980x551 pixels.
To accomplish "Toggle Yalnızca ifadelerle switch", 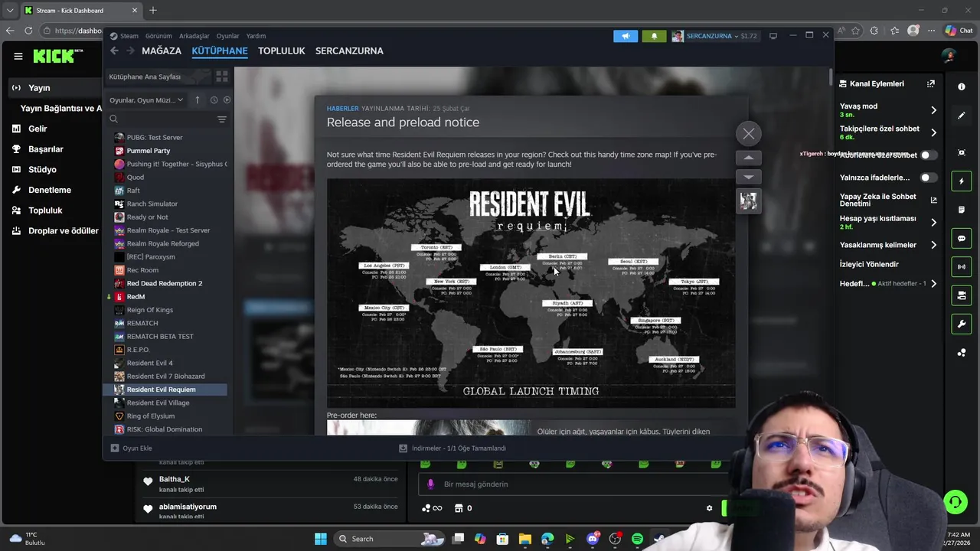I will [929, 178].
